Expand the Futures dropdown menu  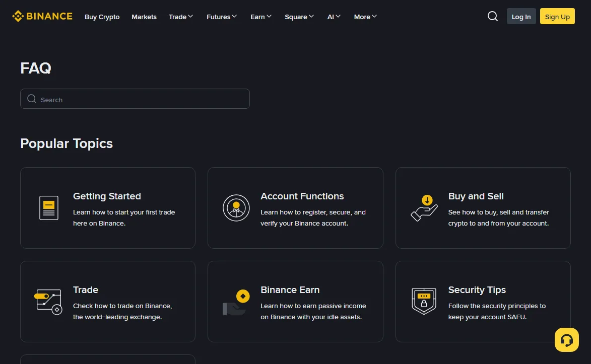(x=222, y=17)
